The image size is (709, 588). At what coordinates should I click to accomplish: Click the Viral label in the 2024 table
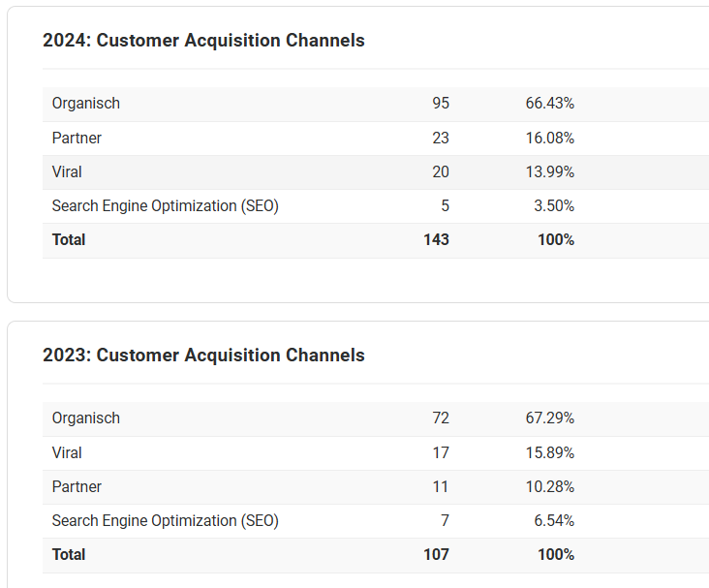click(67, 172)
